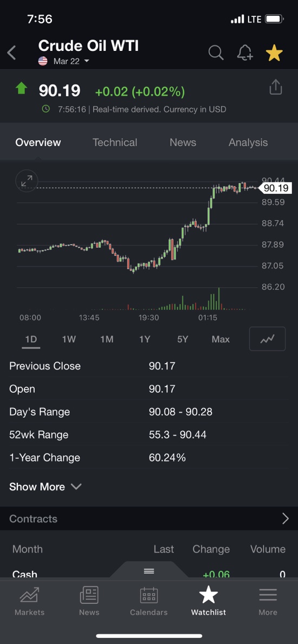
Task: Expand the chart to fullscreen
Action: [27, 181]
